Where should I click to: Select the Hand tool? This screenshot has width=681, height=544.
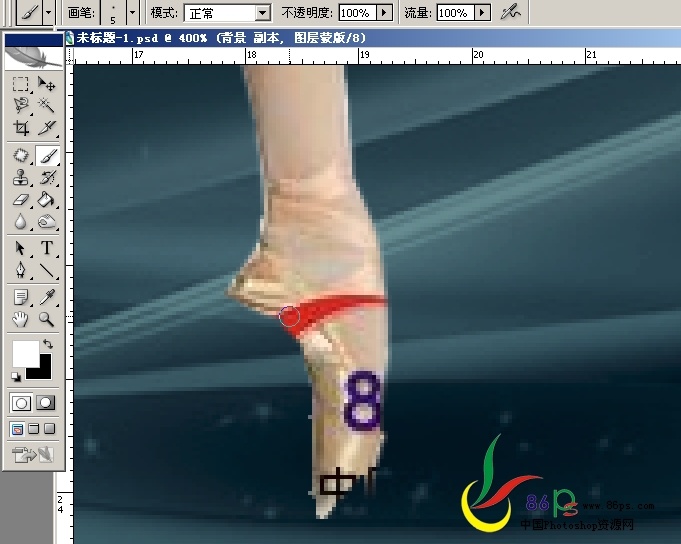pyautogui.click(x=21, y=320)
